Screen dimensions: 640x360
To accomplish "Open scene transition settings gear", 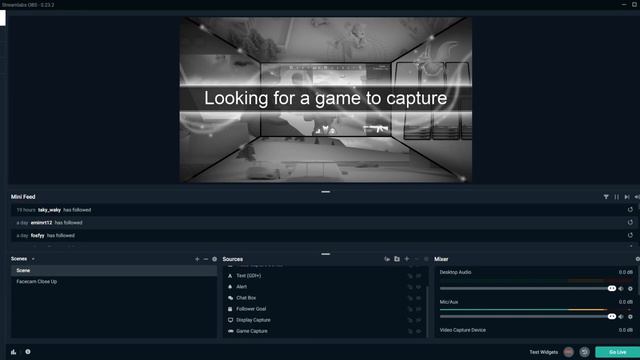I will (214, 259).
